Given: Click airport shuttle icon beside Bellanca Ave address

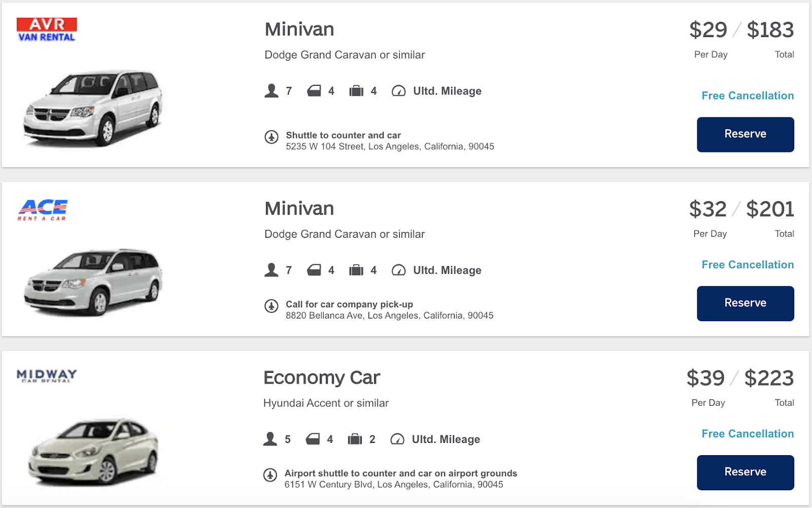Looking at the screenshot, I should (272, 306).
